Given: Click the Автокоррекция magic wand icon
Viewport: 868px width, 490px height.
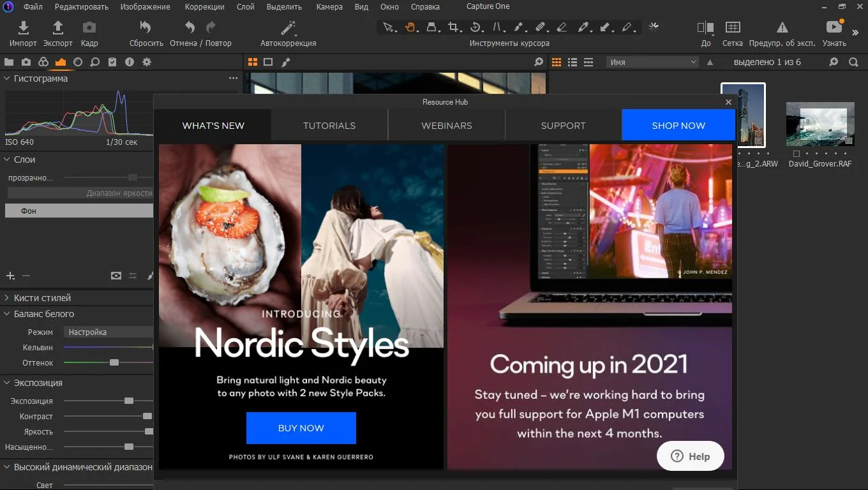Looking at the screenshot, I should (288, 27).
